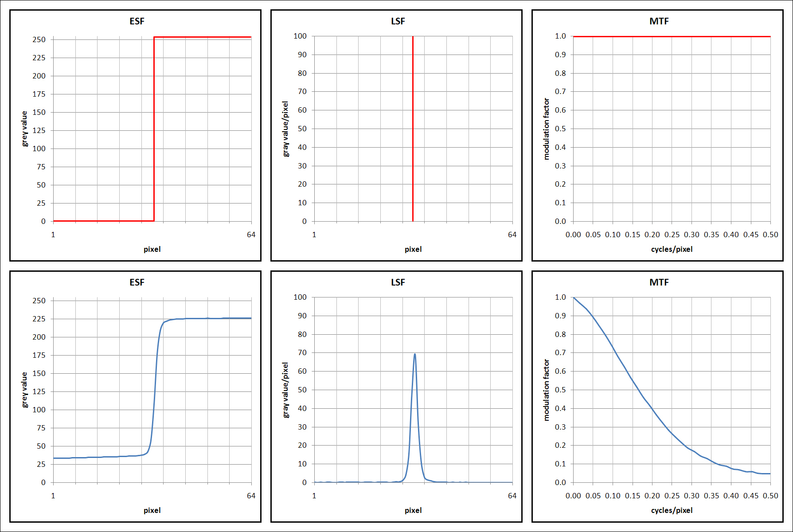Click the 0.50 tick label on the red MTF chart
Viewport: 793px width, 532px height.
(770, 235)
